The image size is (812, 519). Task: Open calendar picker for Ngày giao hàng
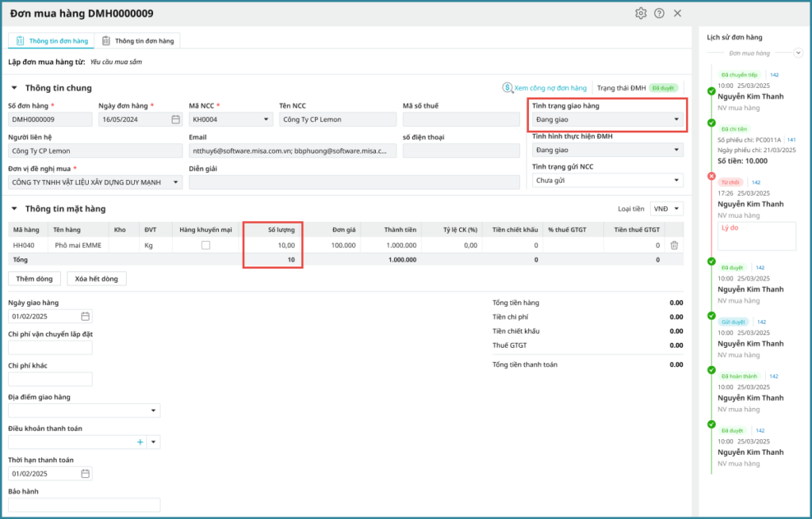pos(86,316)
